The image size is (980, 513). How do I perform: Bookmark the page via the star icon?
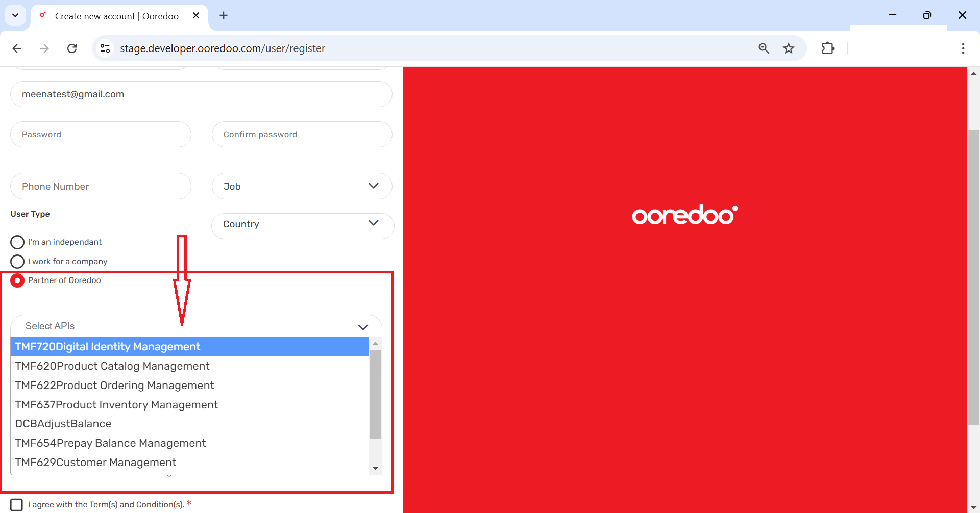pyautogui.click(x=789, y=48)
